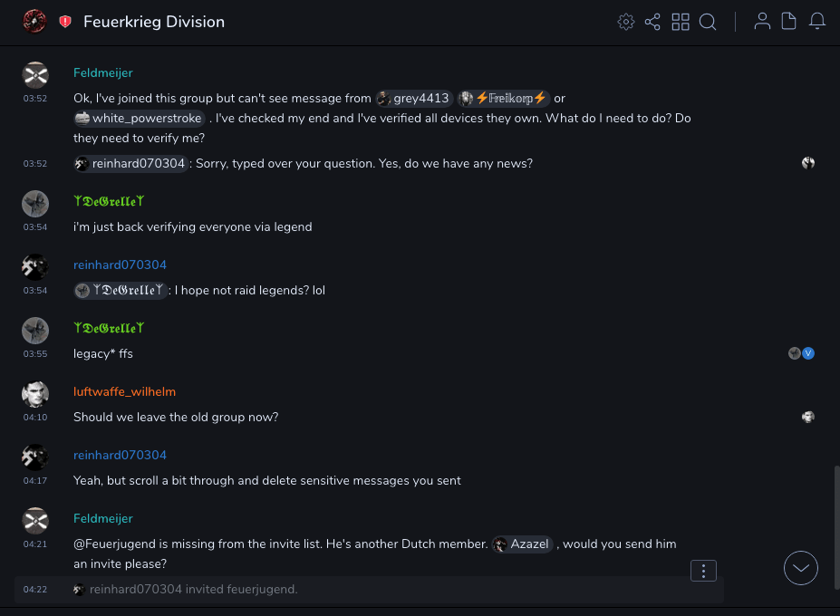The image size is (840, 616).
Task: Click the white_powerstroke mention pill
Action: click(140, 119)
